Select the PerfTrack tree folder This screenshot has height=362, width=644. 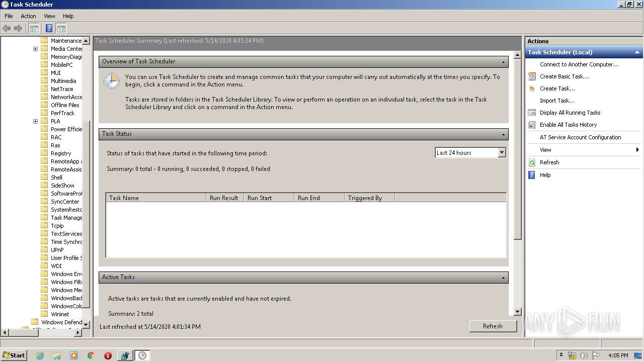pos(62,113)
